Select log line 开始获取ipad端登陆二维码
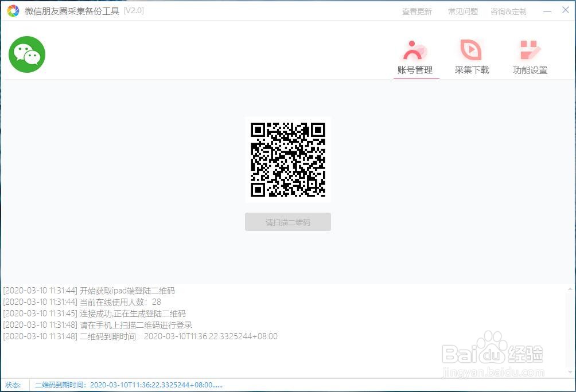This screenshot has width=576, height=392. [89, 291]
